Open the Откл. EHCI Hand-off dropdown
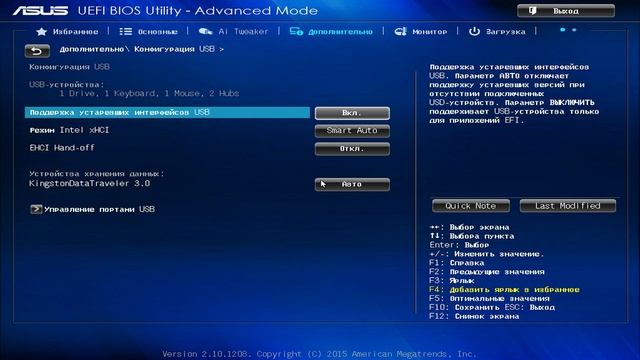 point(352,149)
